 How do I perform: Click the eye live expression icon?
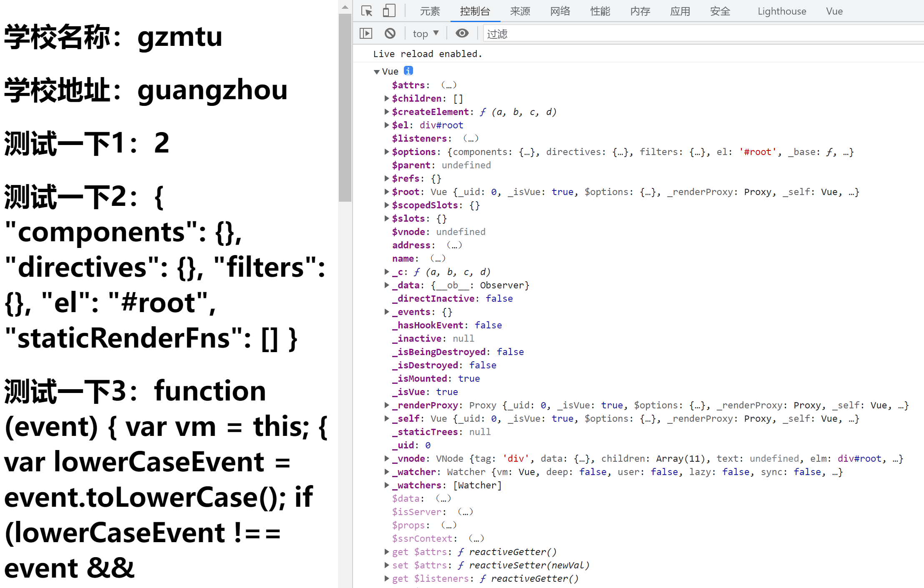[x=462, y=33]
